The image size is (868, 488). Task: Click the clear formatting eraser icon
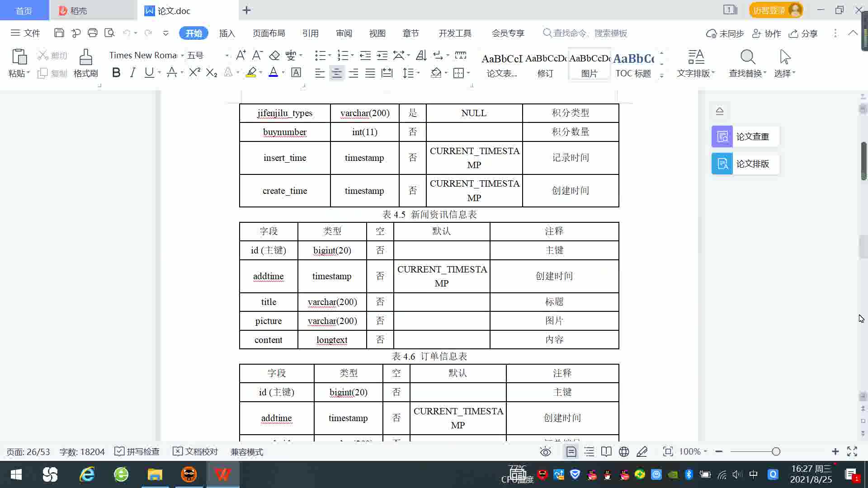[x=274, y=55]
